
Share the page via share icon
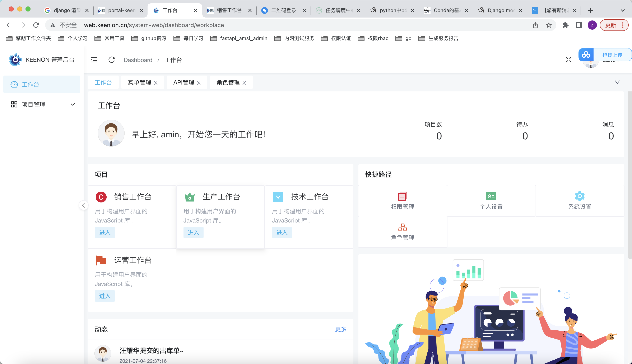(x=535, y=25)
